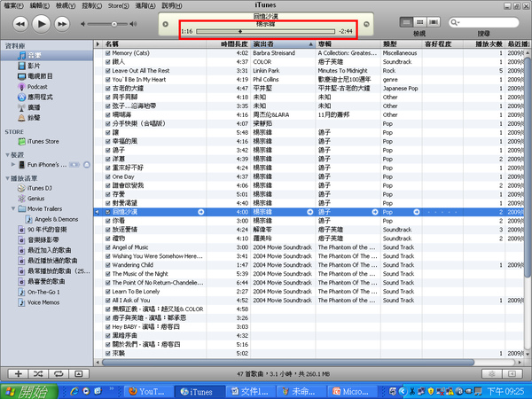The height and width of the screenshot is (399, 532).
Task: Uncheck Leave Out All The Rest checkbox
Action: pyautogui.click(x=108, y=71)
